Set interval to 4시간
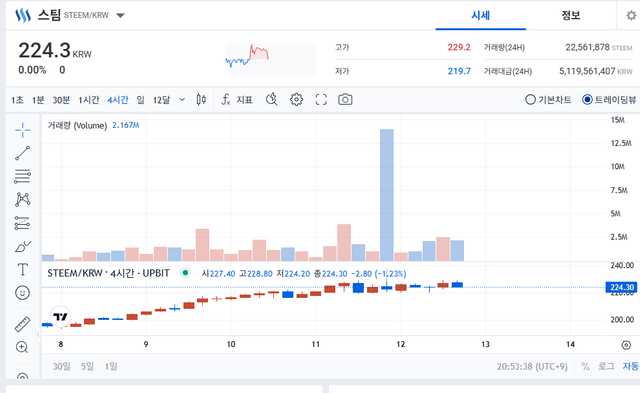Screen dimensions: 640x393 click(x=118, y=100)
